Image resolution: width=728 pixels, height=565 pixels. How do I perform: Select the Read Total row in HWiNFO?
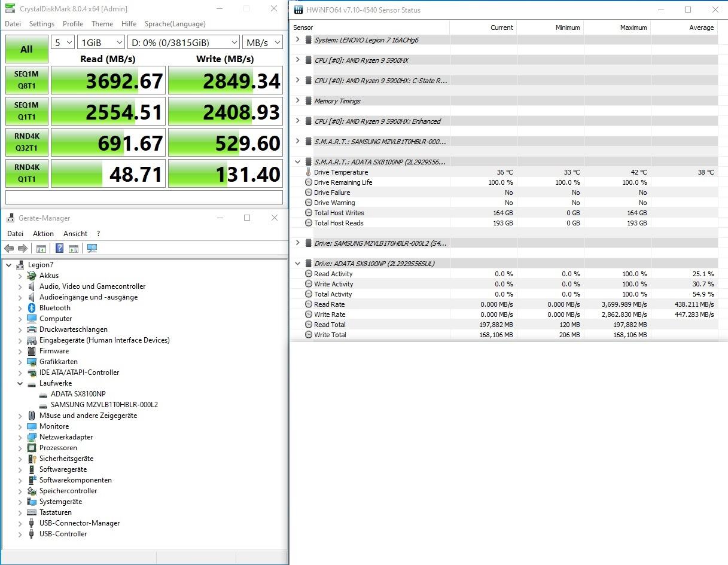click(x=504, y=325)
